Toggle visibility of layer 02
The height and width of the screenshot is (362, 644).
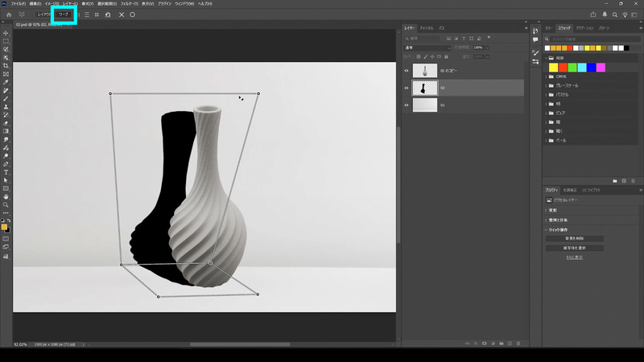pos(406,88)
